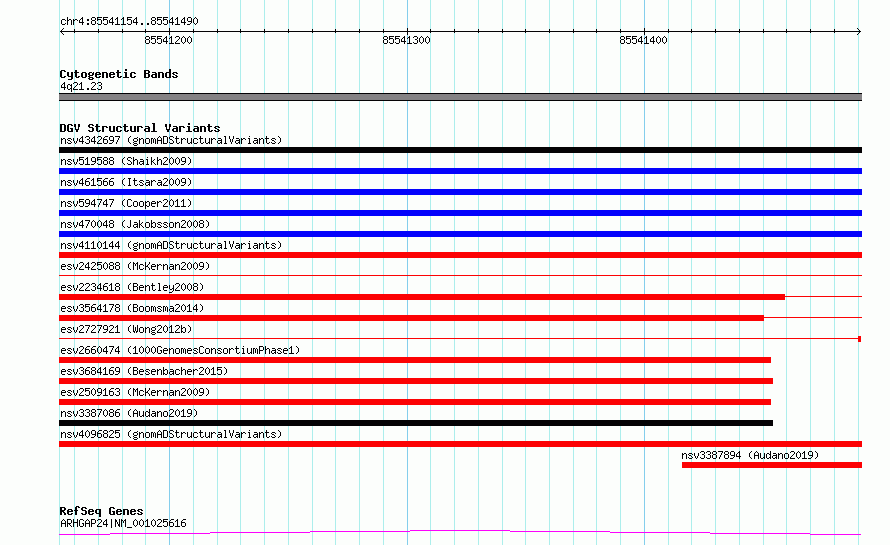Click the RefSeq Genes track heading

pyautogui.click(x=101, y=511)
